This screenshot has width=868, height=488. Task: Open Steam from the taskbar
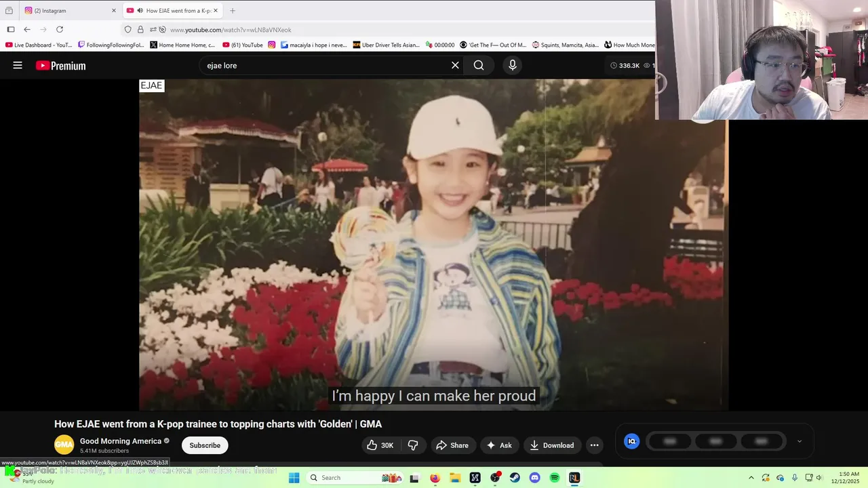click(515, 478)
